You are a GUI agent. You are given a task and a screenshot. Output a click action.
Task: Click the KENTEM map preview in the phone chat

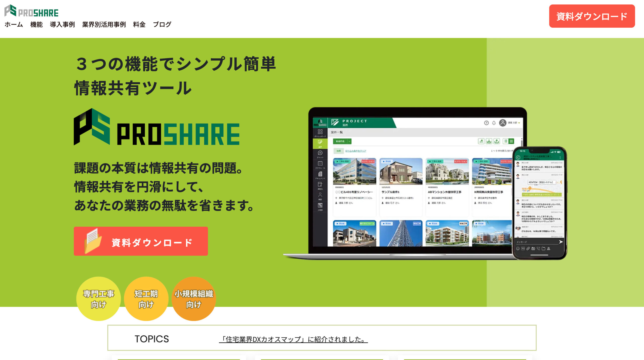(541, 188)
